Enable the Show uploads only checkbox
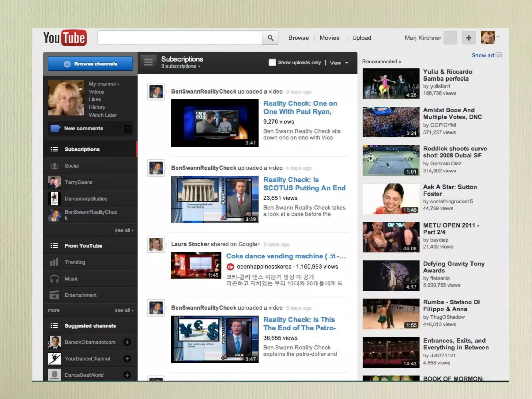The height and width of the screenshot is (399, 532). (x=272, y=62)
